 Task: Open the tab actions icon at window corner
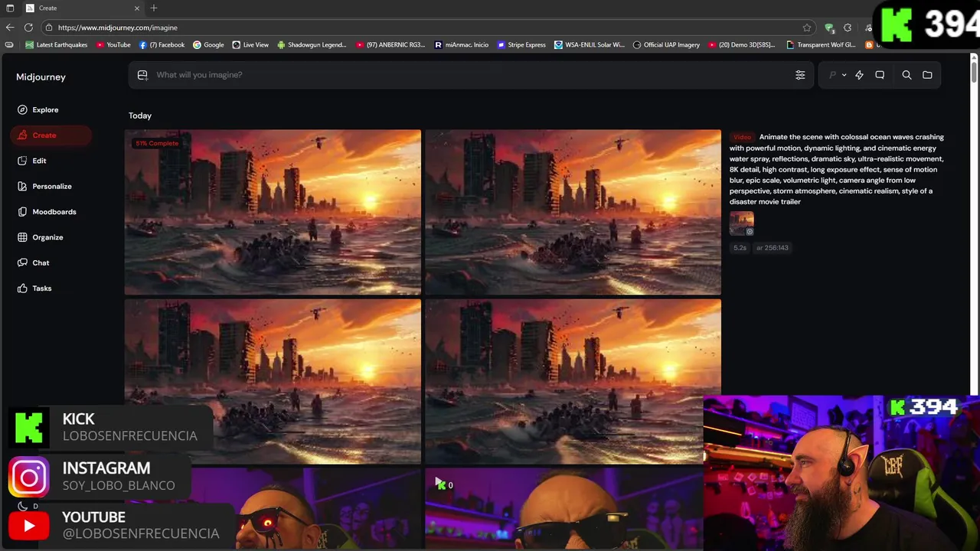click(x=10, y=8)
